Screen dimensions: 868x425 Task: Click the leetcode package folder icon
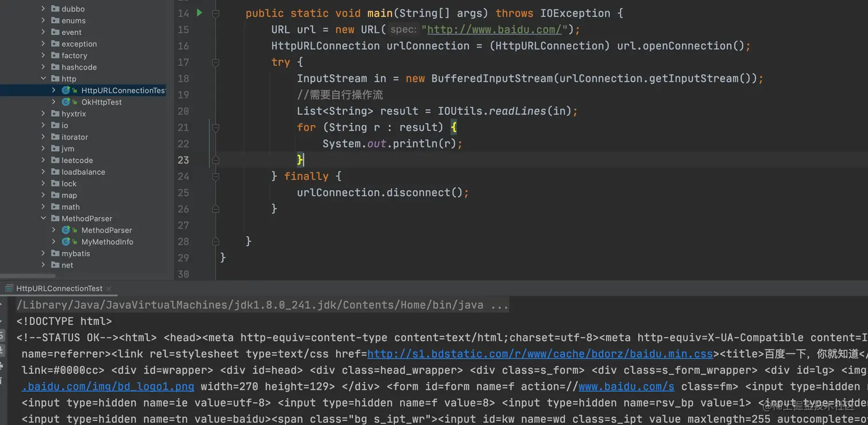pos(55,160)
